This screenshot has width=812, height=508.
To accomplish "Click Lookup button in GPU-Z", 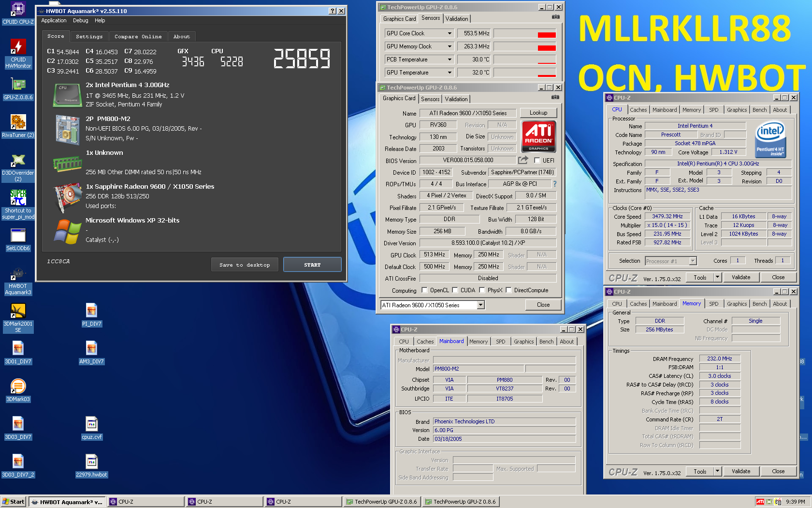I will point(538,113).
